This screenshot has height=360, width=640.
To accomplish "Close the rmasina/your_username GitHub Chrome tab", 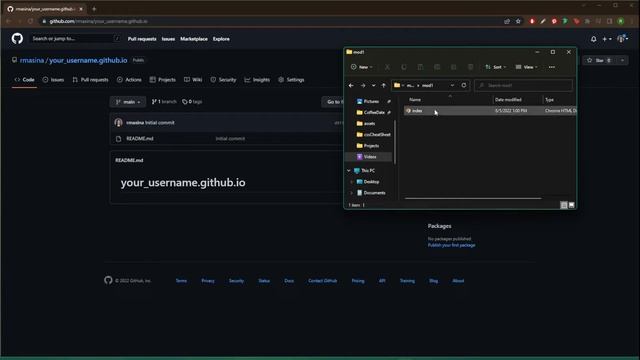I will (x=81, y=9).
